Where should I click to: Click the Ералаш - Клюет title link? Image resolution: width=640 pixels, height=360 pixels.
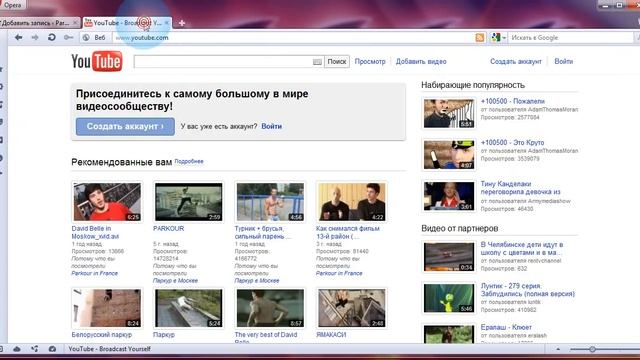tap(506, 327)
